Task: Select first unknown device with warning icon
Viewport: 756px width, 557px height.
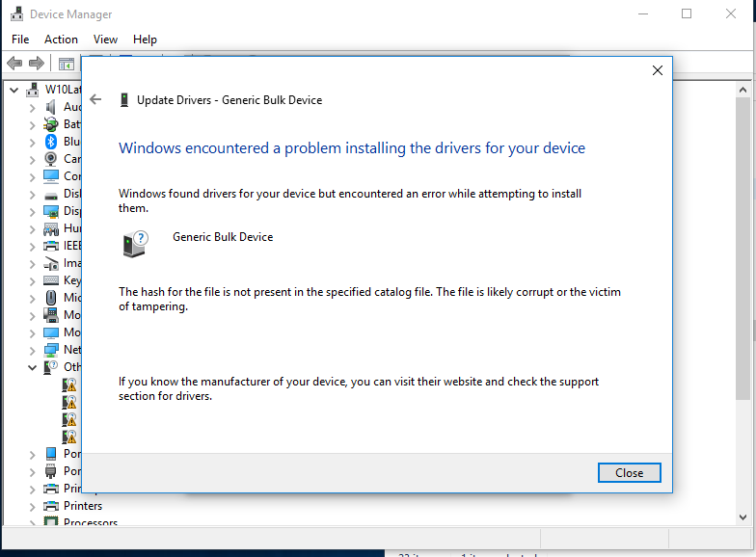Action: (x=69, y=385)
